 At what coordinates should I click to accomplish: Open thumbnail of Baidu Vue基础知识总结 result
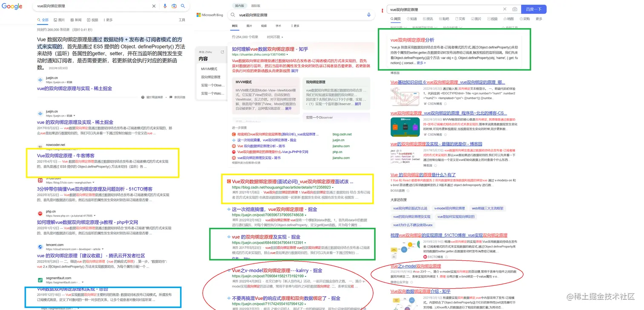[x=405, y=97]
